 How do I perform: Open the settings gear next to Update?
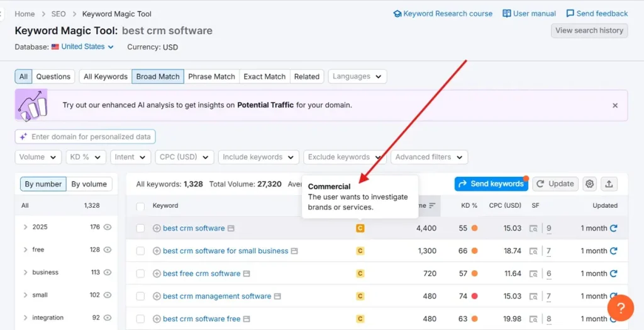tap(590, 184)
